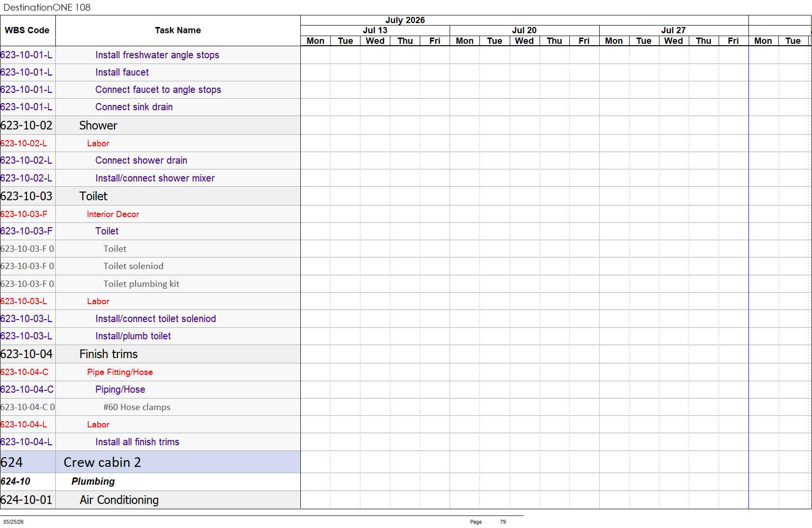Select the Interior Decor row
812x528 pixels.
point(113,214)
